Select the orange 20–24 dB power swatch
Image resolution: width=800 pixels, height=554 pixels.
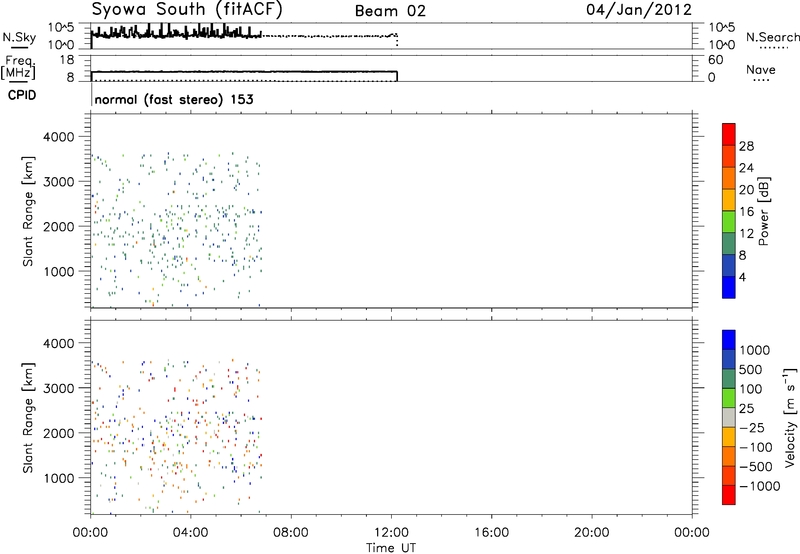click(x=729, y=178)
